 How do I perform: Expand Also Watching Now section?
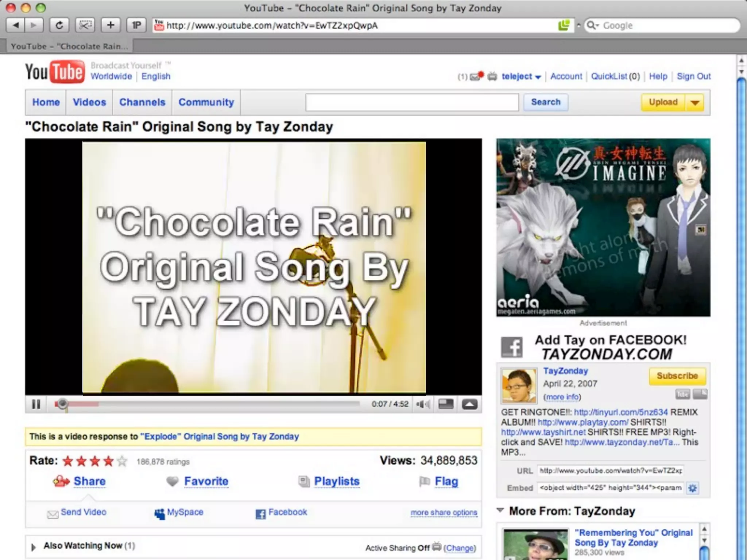(x=34, y=547)
